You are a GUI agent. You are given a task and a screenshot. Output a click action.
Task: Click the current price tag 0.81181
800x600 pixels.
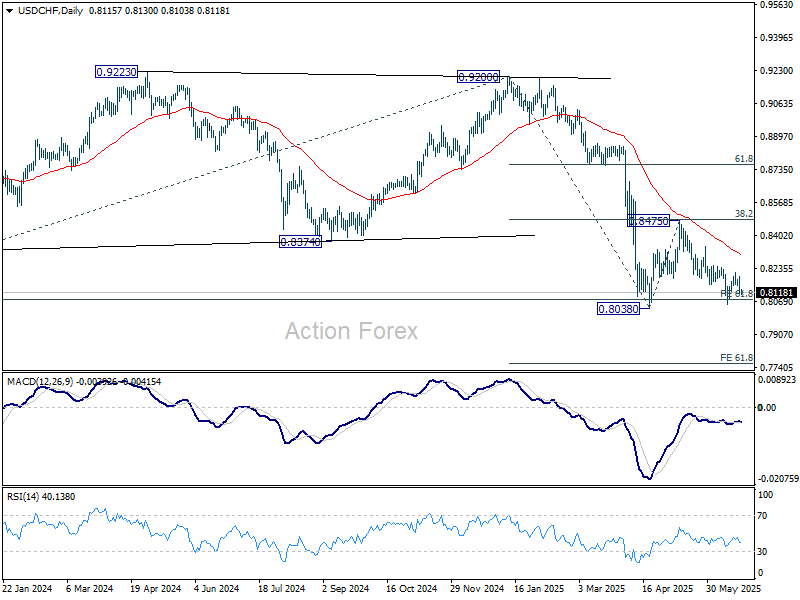pyautogui.click(x=777, y=293)
